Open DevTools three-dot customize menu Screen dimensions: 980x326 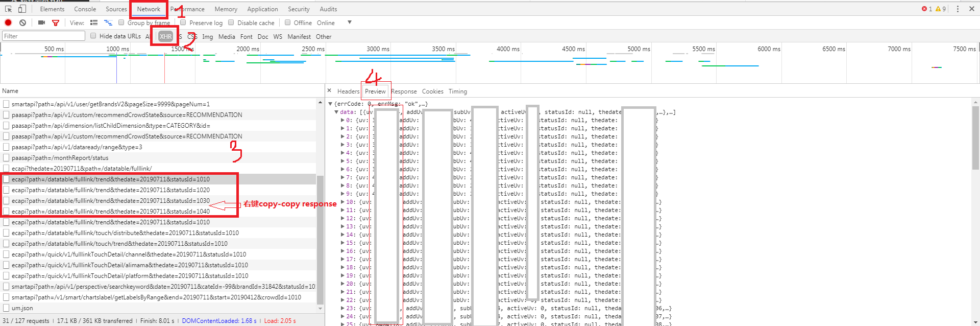tap(958, 9)
